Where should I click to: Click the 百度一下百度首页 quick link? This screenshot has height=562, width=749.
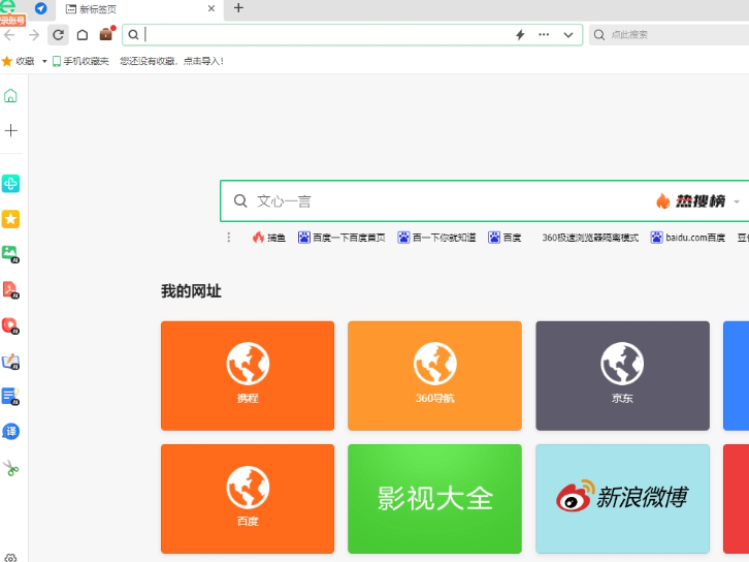pyautogui.click(x=342, y=237)
